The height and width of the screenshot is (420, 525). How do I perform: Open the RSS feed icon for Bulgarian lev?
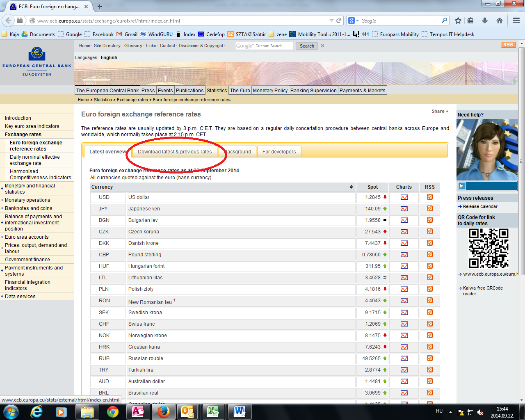pos(430,220)
